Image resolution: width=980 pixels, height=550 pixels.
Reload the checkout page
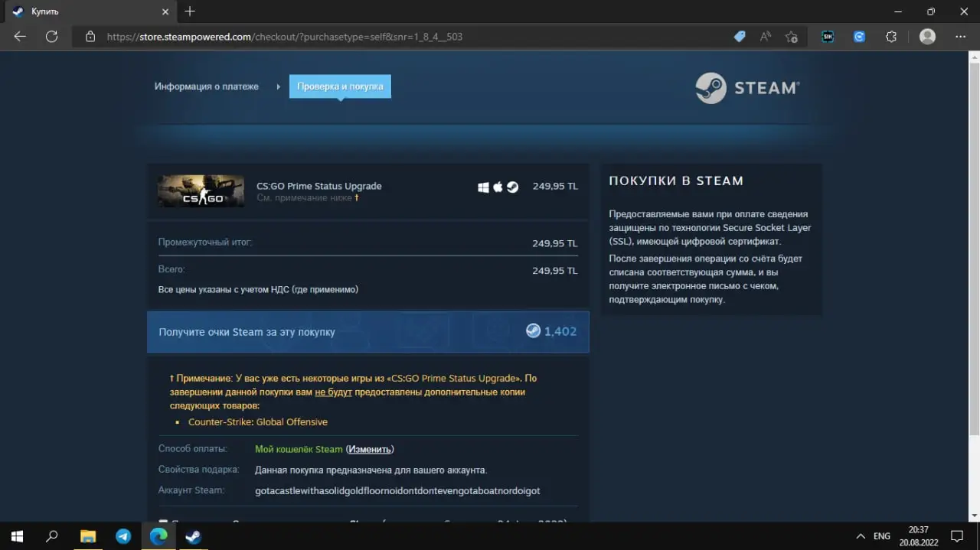point(52,36)
